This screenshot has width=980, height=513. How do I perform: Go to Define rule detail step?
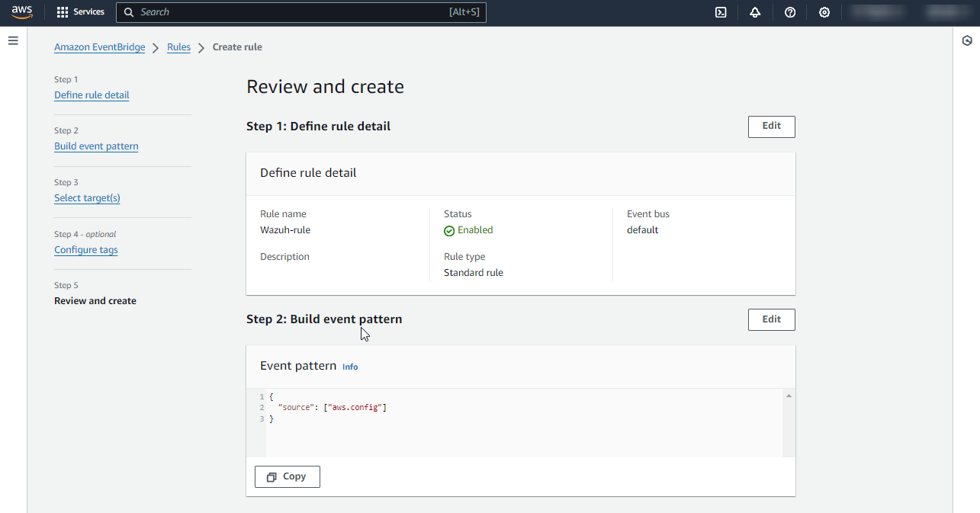92,95
